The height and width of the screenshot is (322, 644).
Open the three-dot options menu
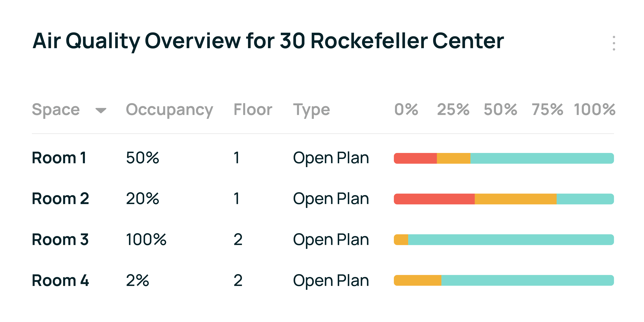coord(614,43)
